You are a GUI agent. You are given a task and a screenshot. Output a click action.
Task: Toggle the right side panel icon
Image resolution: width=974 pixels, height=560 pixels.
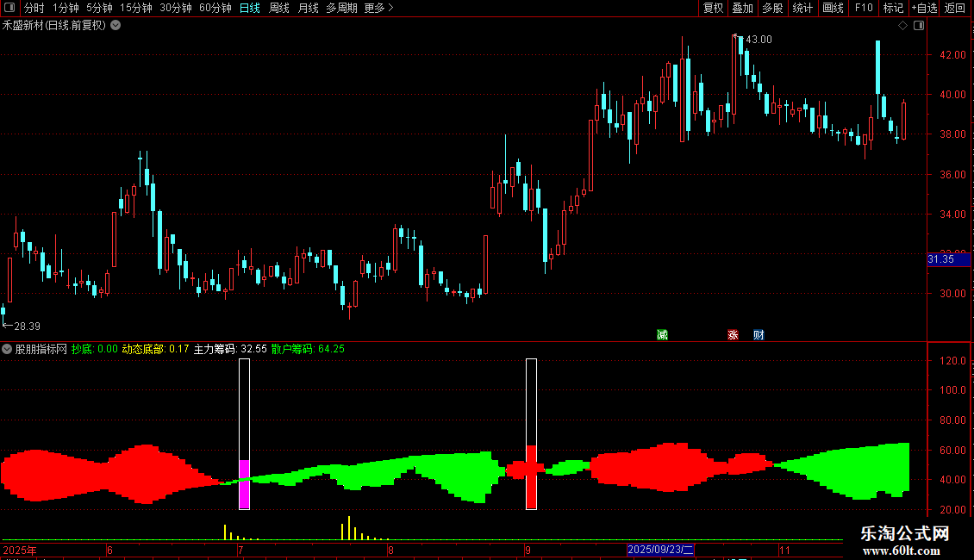pyautogui.click(x=919, y=26)
